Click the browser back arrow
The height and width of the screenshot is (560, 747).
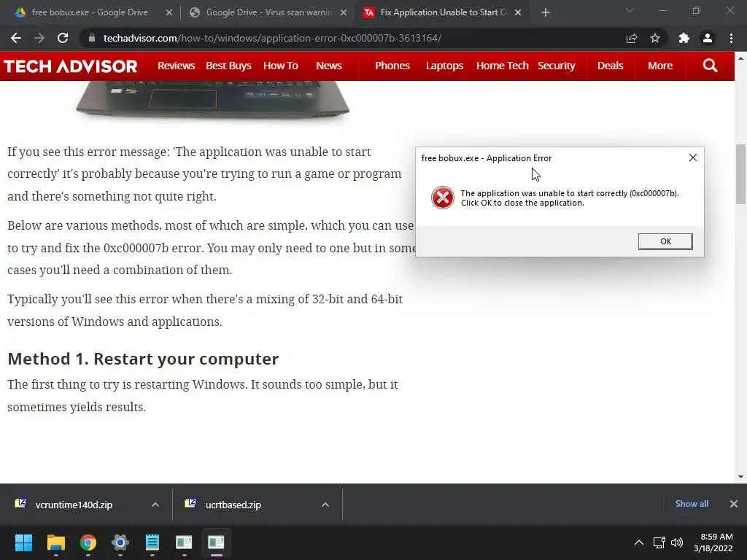pyautogui.click(x=16, y=38)
